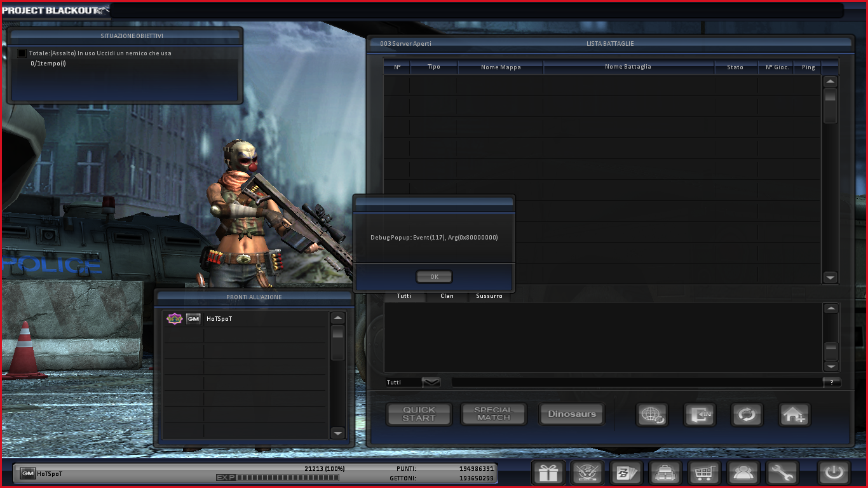868x488 pixels.
Task: Click the PUNTI value 194986391
Action: point(477,469)
